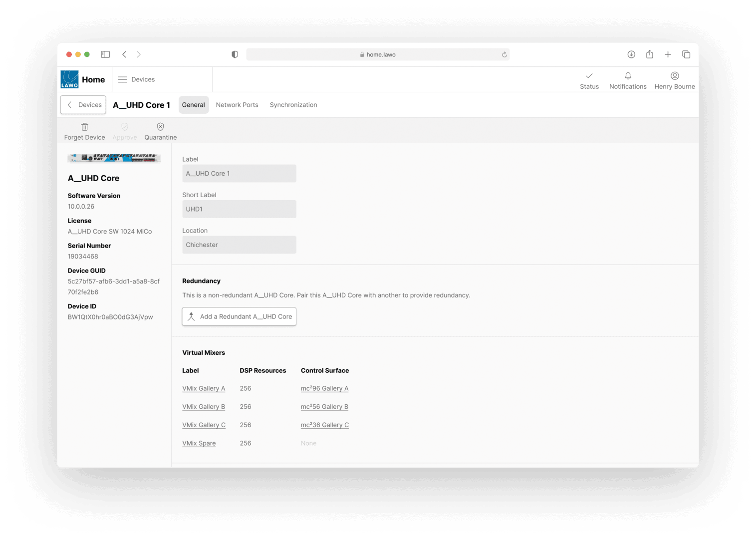Click software version 10.0.0.26
The width and height of the screenshot is (756, 539).
[81, 207]
